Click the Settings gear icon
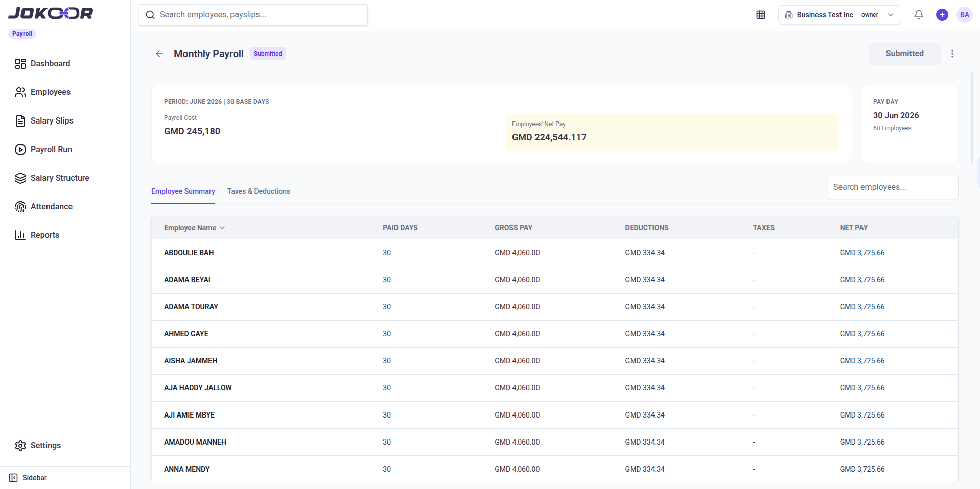This screenshot has height=489, width=980. [20, 446]
